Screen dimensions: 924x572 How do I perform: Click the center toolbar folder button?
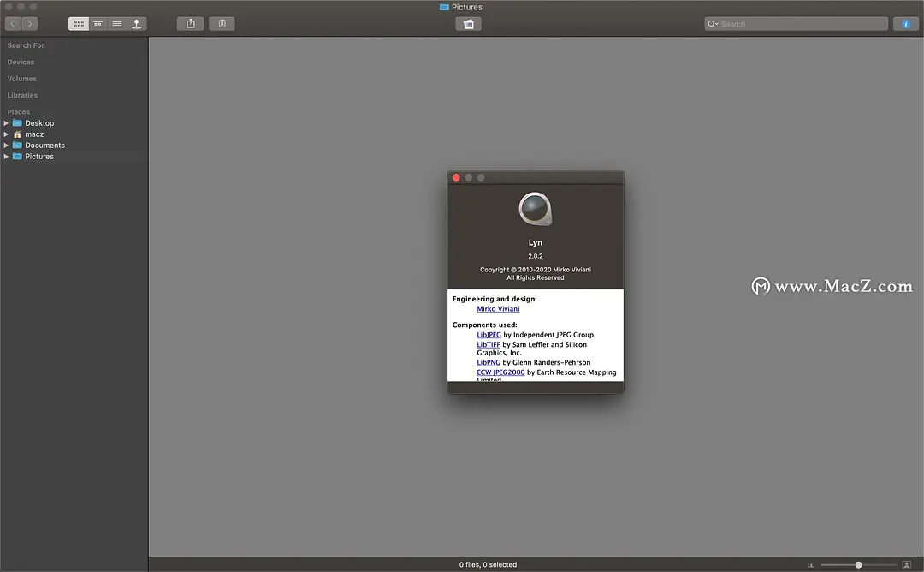[x=469, y=24]
